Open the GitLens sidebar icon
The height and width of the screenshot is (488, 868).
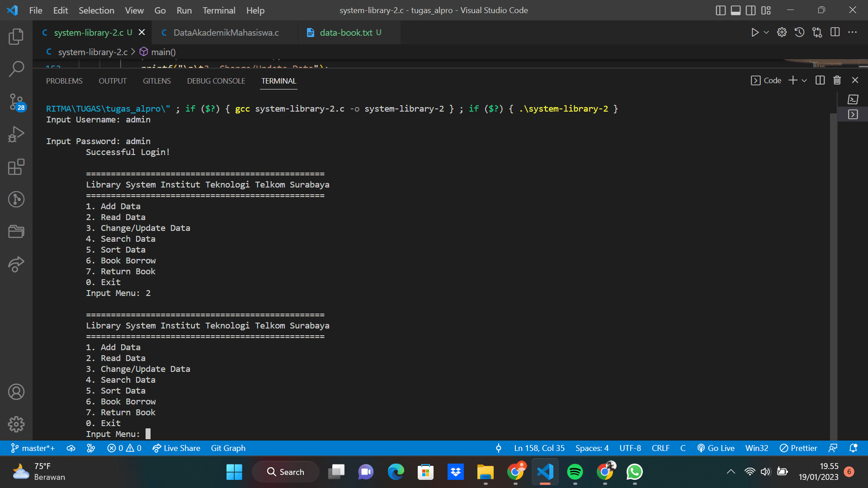coord(16,199)
